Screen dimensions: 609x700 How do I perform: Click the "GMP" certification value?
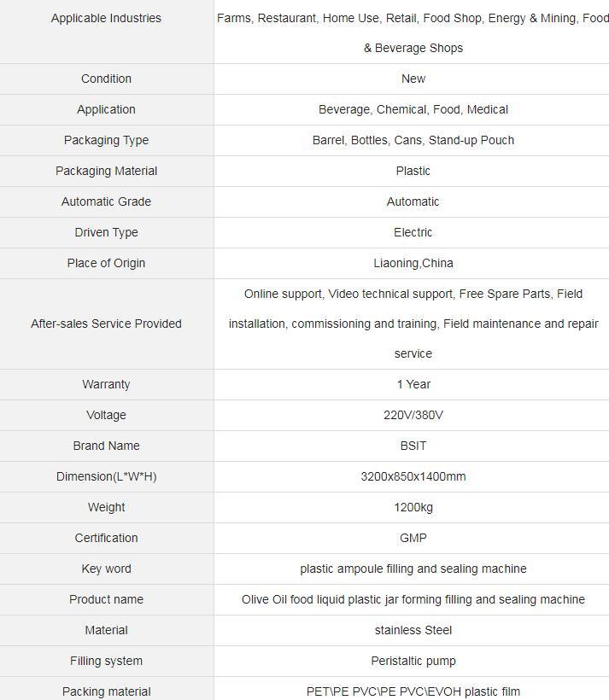coord(413,538)
